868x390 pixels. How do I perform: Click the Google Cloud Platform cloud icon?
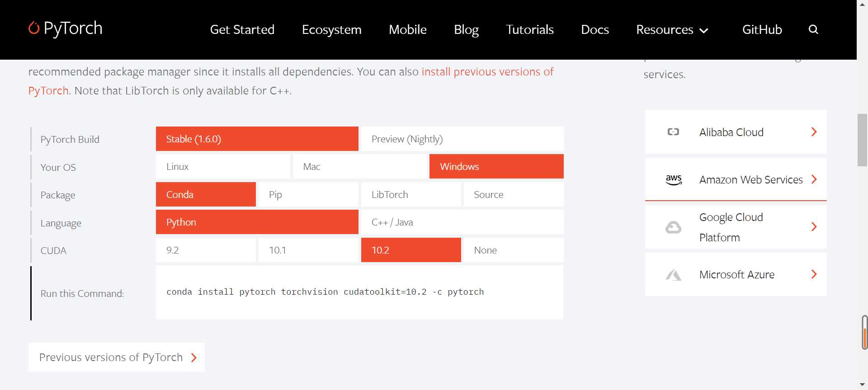[673, 227]
